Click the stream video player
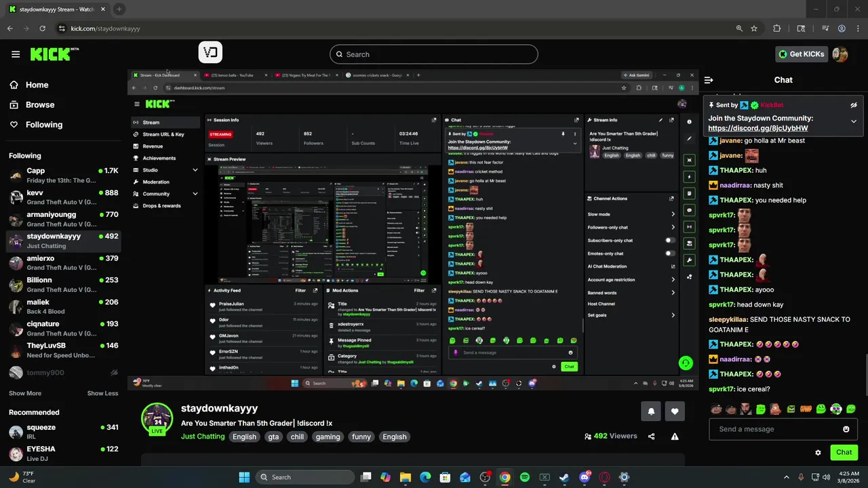868x488 pixels. pos(413,230)
